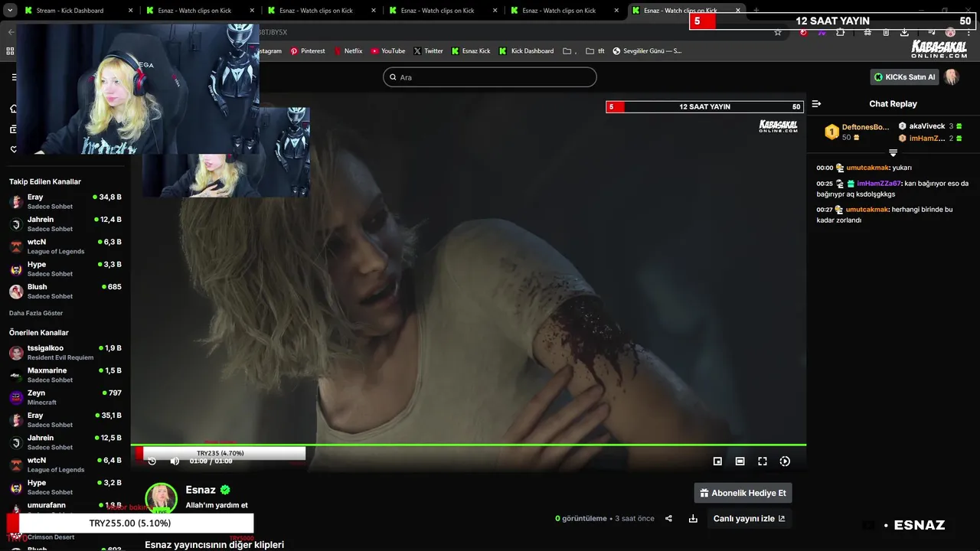Click Zeyn's purple channel avatar icon
The image size is (980, 551).
(16, 397)
